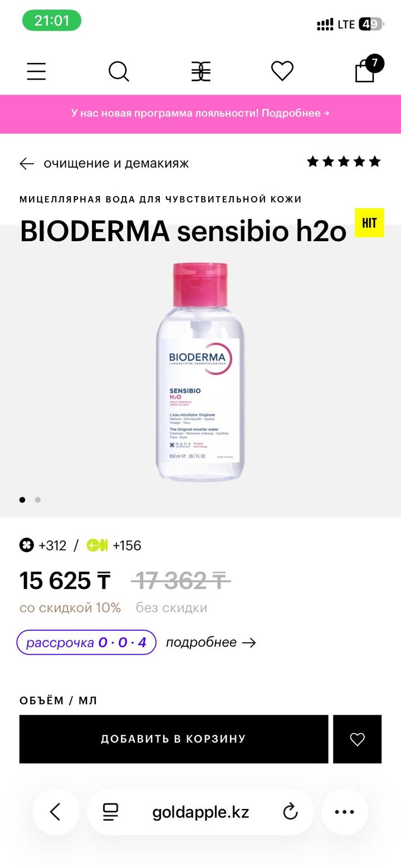Tap the goldapple.kz address bar
401x868 pixels.
coord(200,812)
